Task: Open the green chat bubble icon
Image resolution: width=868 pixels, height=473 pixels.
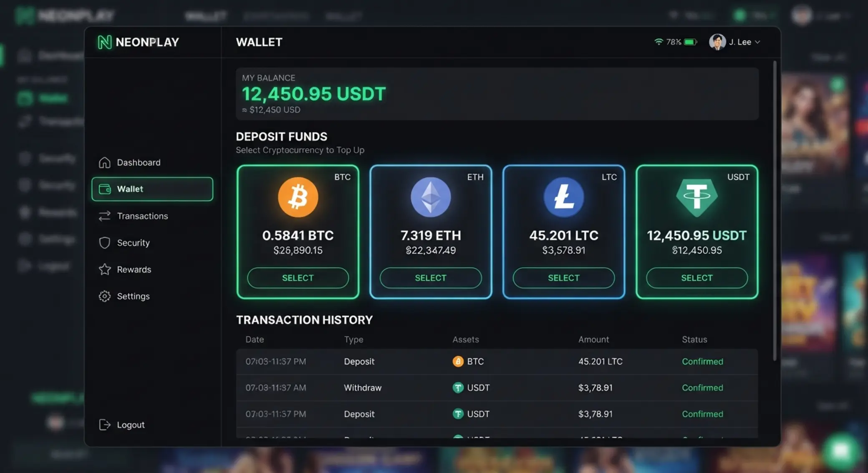Action: (840, 450)
